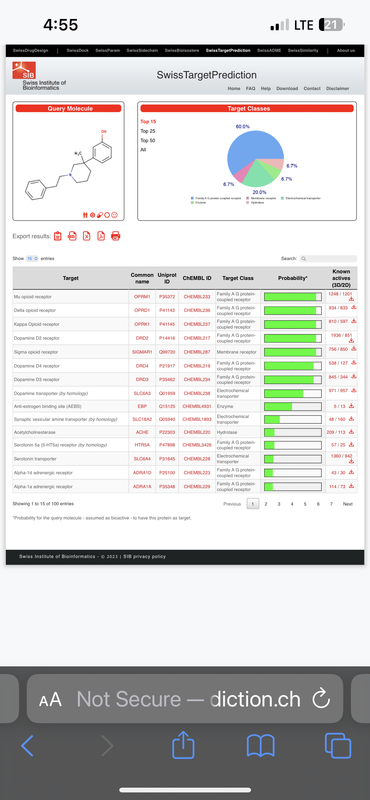The height and width of the screenshot is (800, 370).
Task: Download known actives for Mu opioid receptor
Action: pos(351,299)
